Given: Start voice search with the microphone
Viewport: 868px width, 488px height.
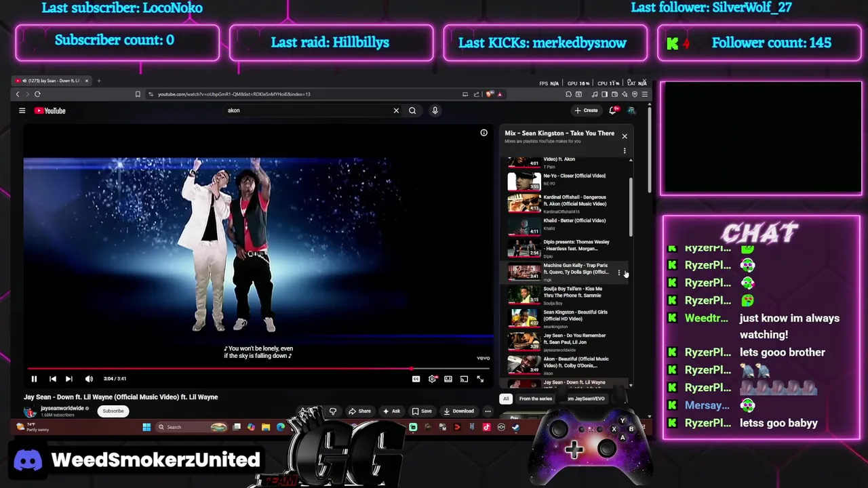Looking at the screenshot, I should (x=435, y=110).
